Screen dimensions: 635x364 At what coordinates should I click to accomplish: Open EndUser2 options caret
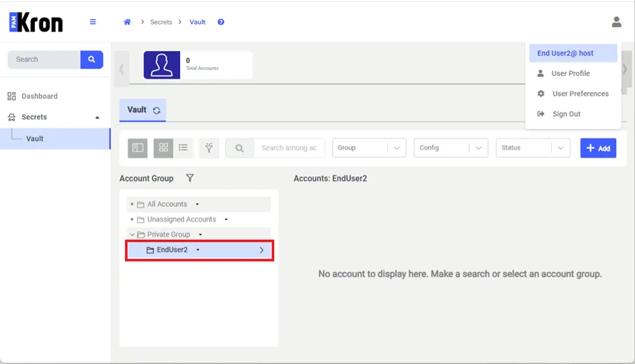coord(198,250)
